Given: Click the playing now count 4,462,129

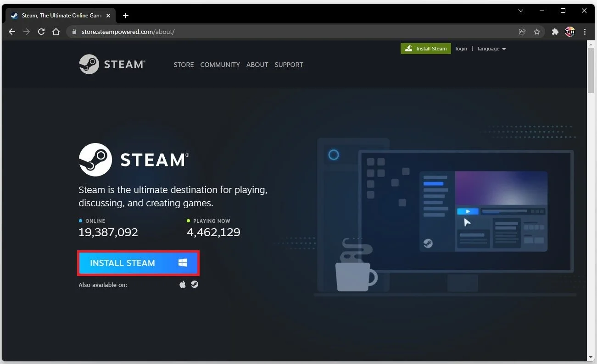Looking at the screenshot, I should 213,232.
